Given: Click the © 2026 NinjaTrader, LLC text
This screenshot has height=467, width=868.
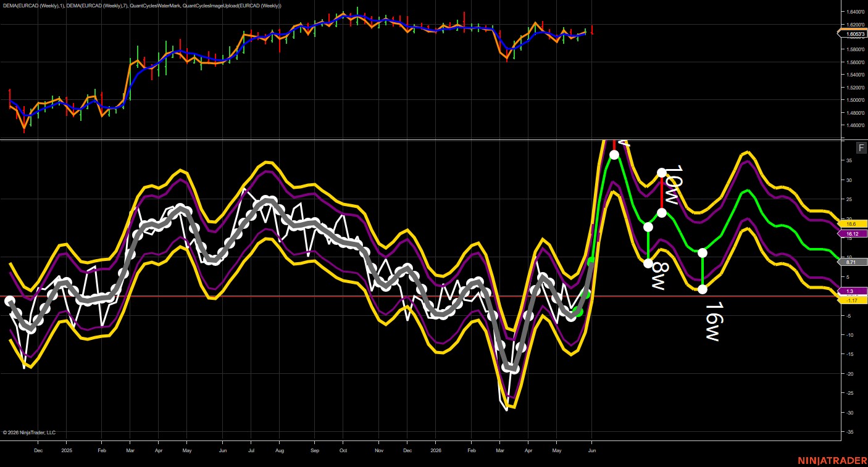Looking at the screenshot, I should pyautogui.click(x=29, y=432).
